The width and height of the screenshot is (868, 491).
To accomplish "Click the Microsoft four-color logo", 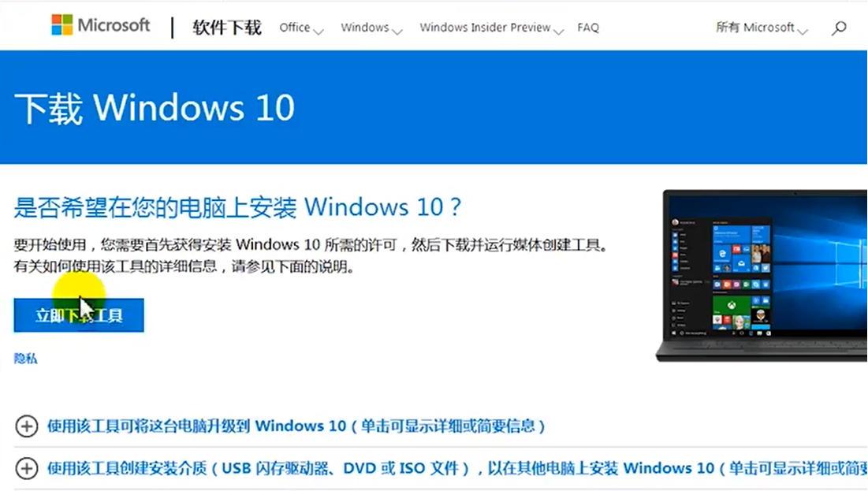I will click(x=62, y=25).
